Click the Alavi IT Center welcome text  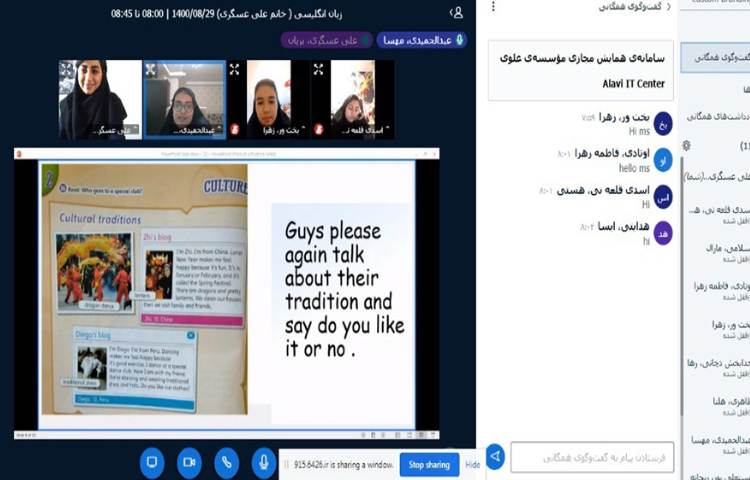pyautogui.click(x=633, y=84)
